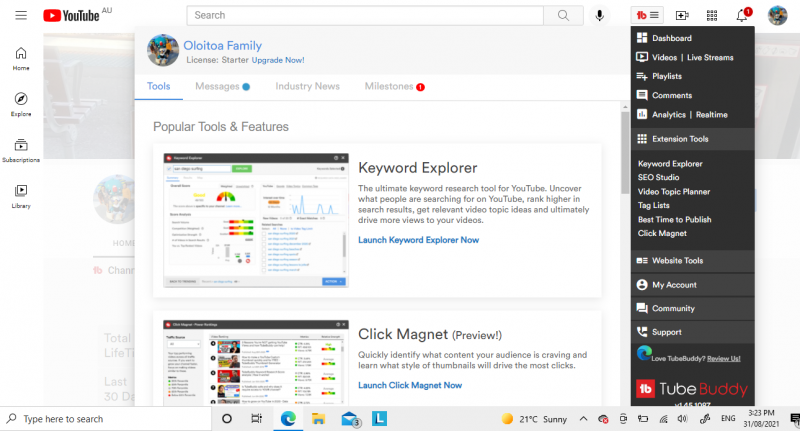Go to Explore in the sidebar
The image size is (800, 431).
[x=21, y=104]
